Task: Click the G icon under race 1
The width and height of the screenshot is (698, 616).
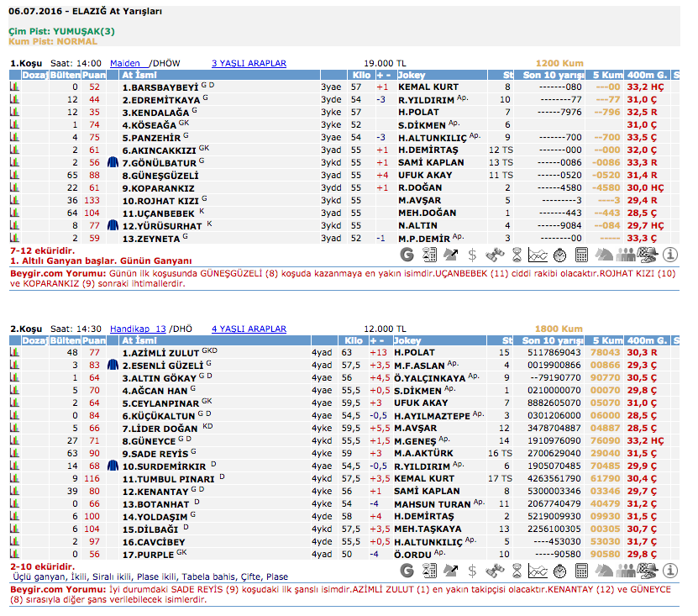Action: [x=407, y=255]
